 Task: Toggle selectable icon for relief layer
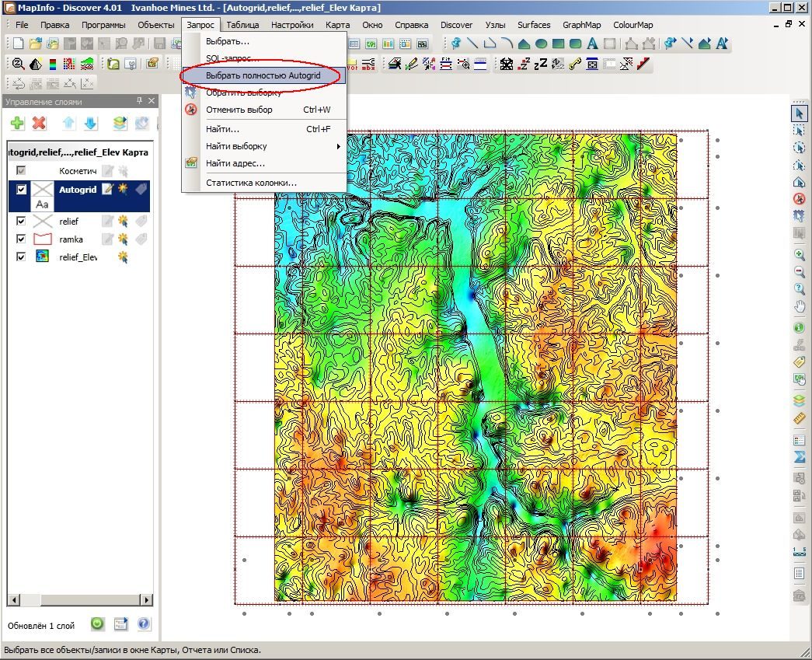click(123, 222)
